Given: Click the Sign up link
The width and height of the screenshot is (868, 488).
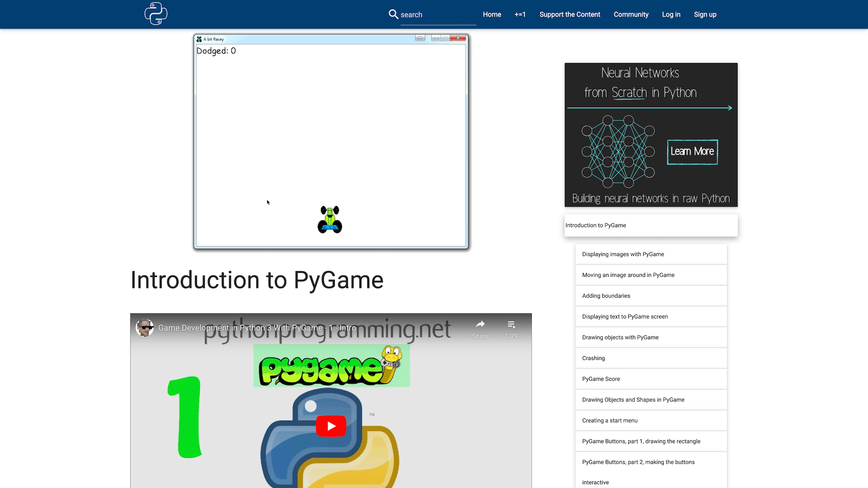Looking at the screenshot, I should point(705,14).
